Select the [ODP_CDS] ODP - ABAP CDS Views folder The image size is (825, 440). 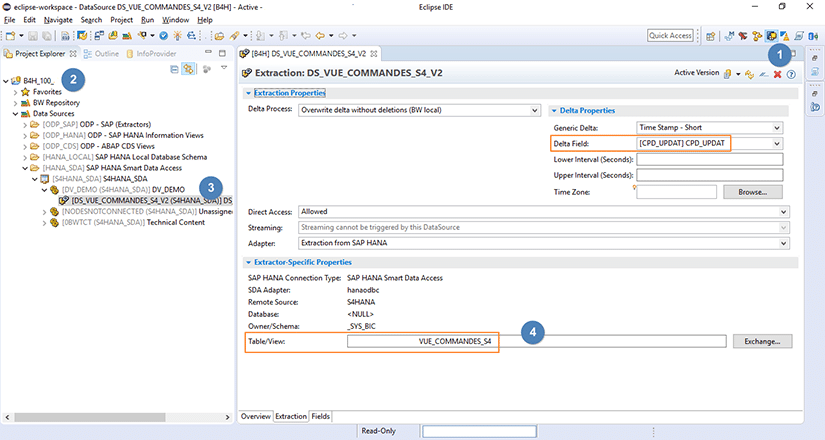click(x=93, y=146)
